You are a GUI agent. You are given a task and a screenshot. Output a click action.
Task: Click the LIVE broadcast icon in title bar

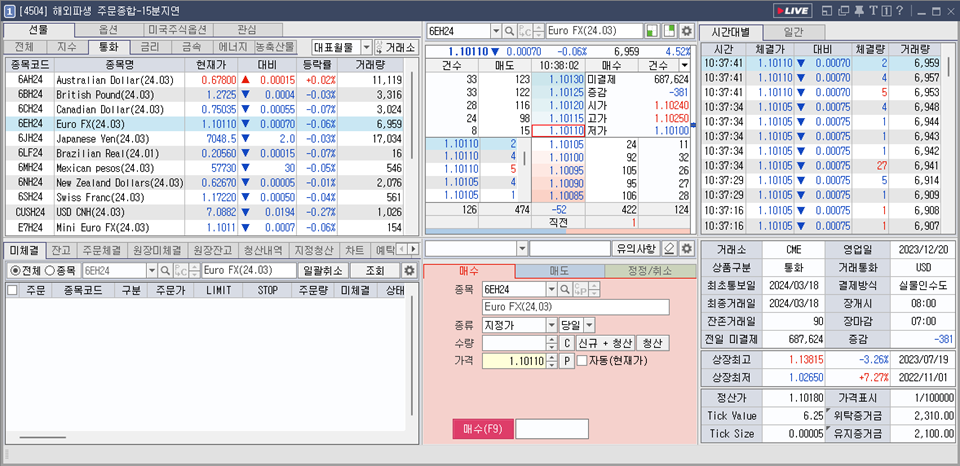pos(793,10)
